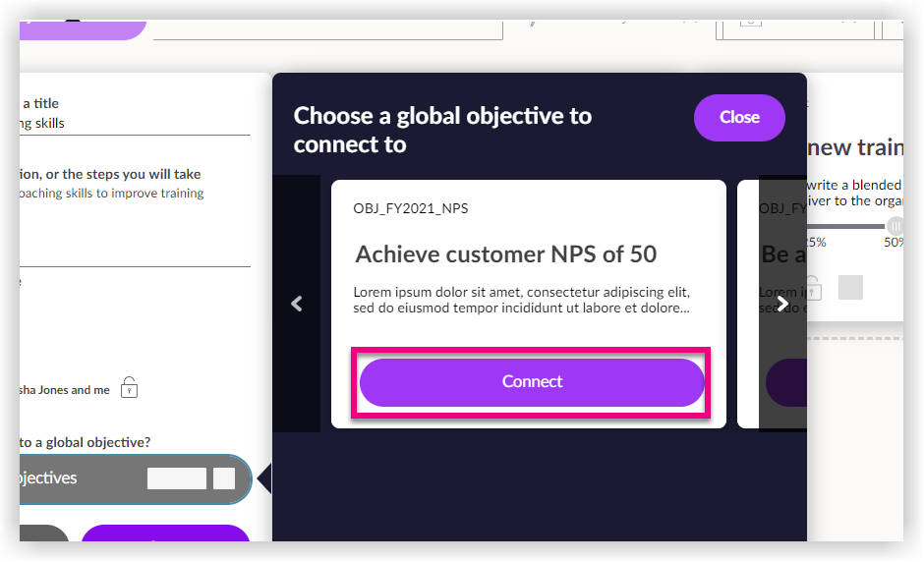This screenshot has width=924, height=562.
Task: Click the padlock icon under the progress slider
Action: click(x=812, y=288)
